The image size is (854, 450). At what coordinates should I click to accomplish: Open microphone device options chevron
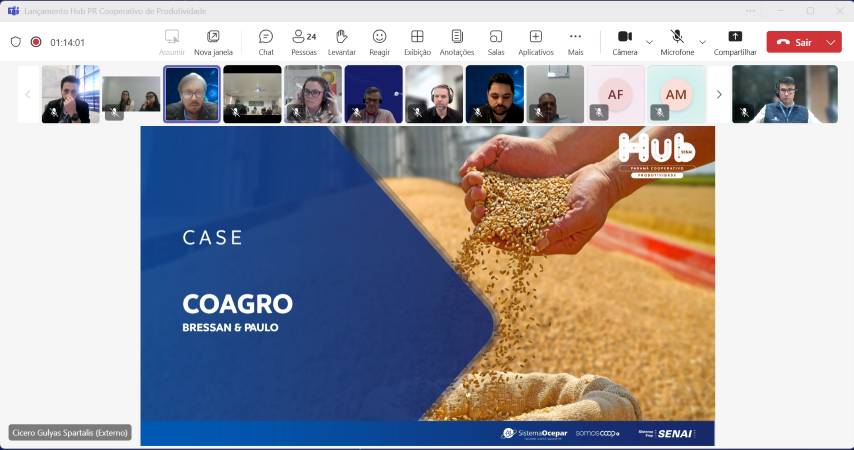pyautogui.click(x=703, y=42)
